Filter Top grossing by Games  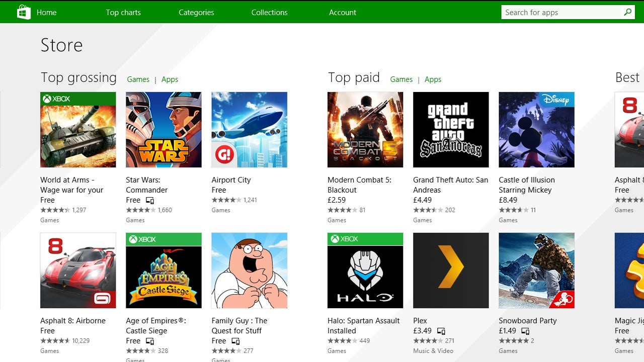(138, 79)
